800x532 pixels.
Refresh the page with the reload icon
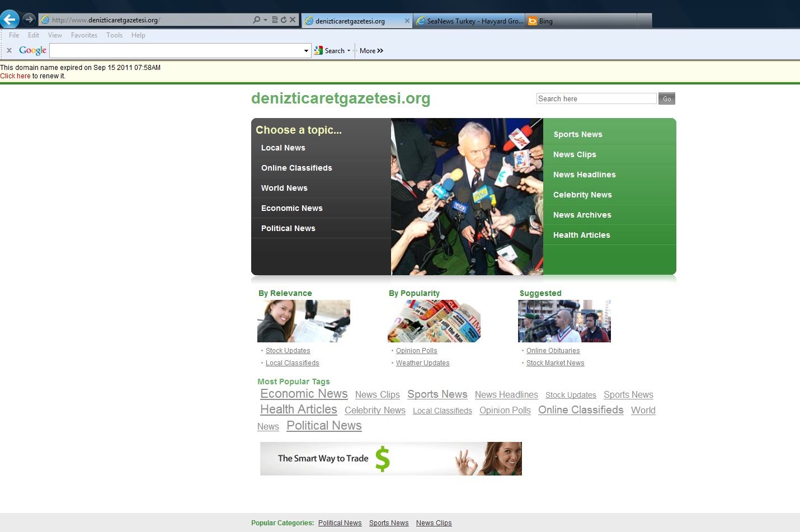pyautogui.click(x=284, y=20)
